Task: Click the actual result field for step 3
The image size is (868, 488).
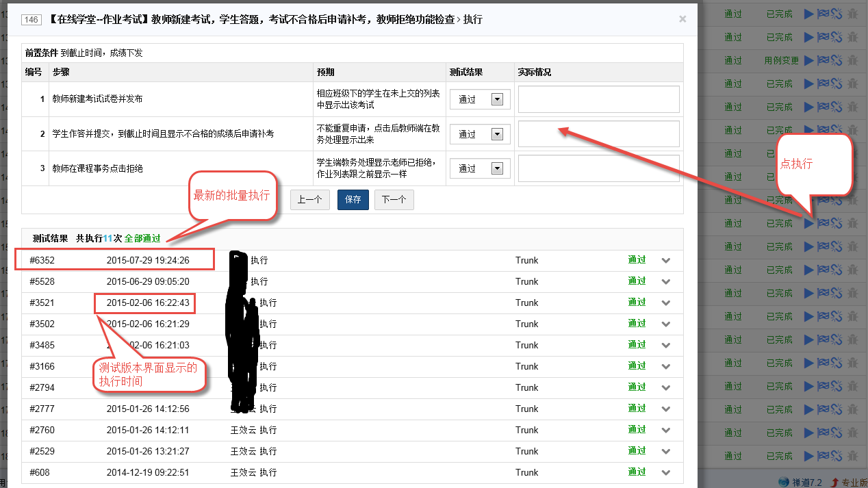Action: [599, 168]
